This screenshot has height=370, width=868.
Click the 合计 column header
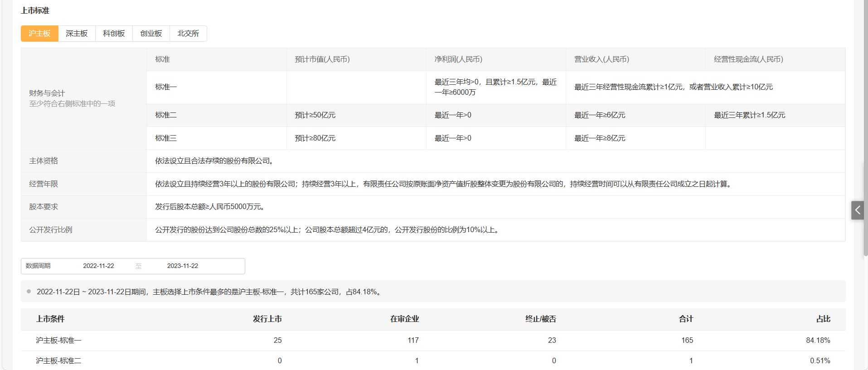[x=686, y=319]
